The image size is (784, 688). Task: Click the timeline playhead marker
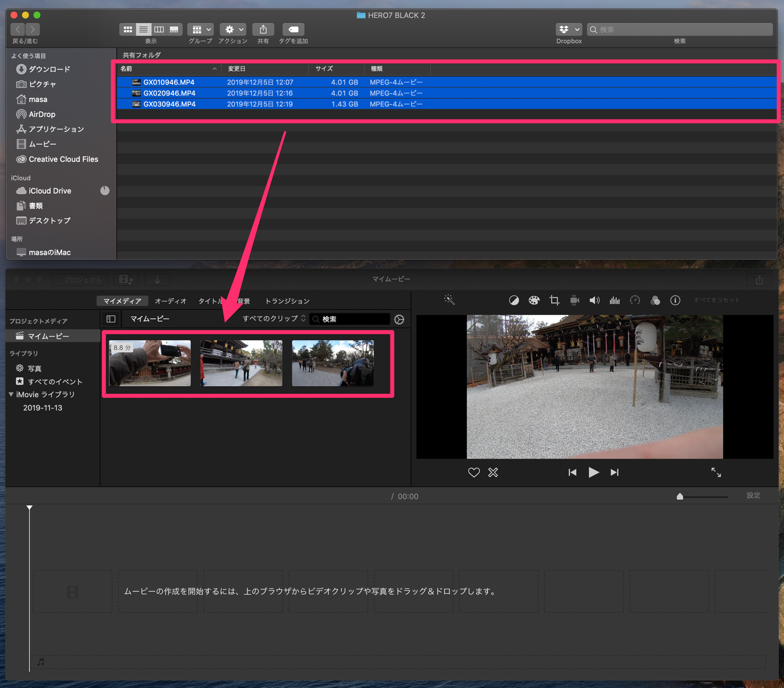click(29, 508)
